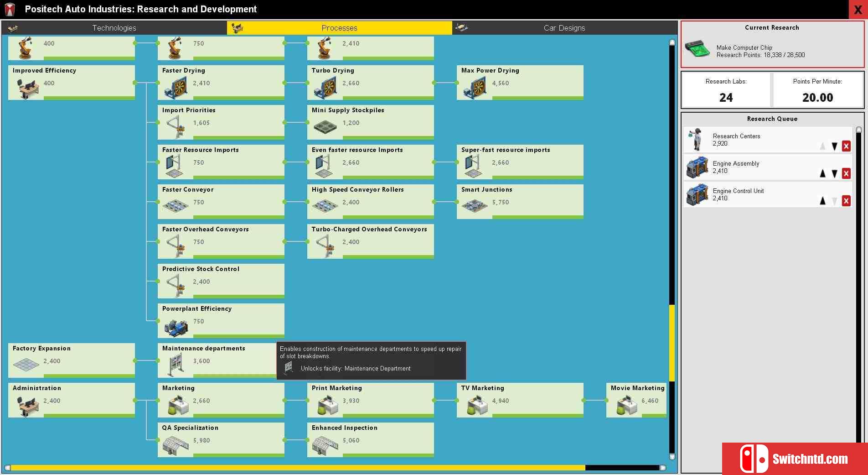Switch to the Technologies tab
This screenshot has width=868, height=475.
pos(114,28)
